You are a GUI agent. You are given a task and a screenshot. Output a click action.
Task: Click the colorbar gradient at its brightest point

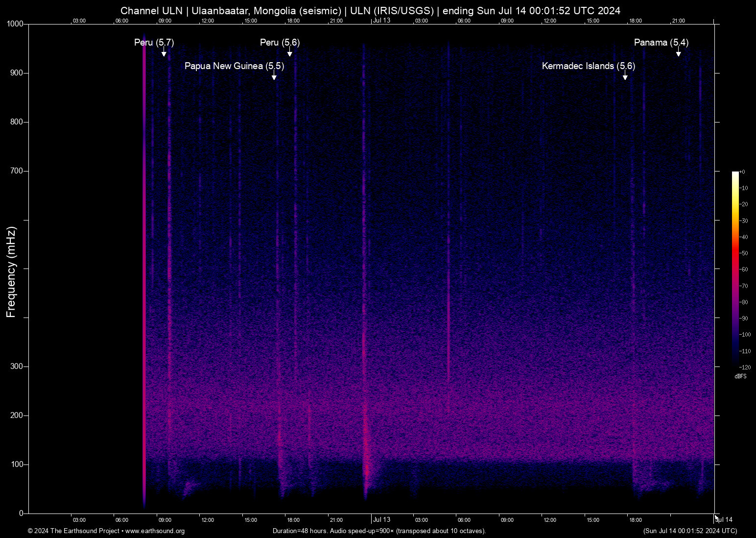pos(734,172)
